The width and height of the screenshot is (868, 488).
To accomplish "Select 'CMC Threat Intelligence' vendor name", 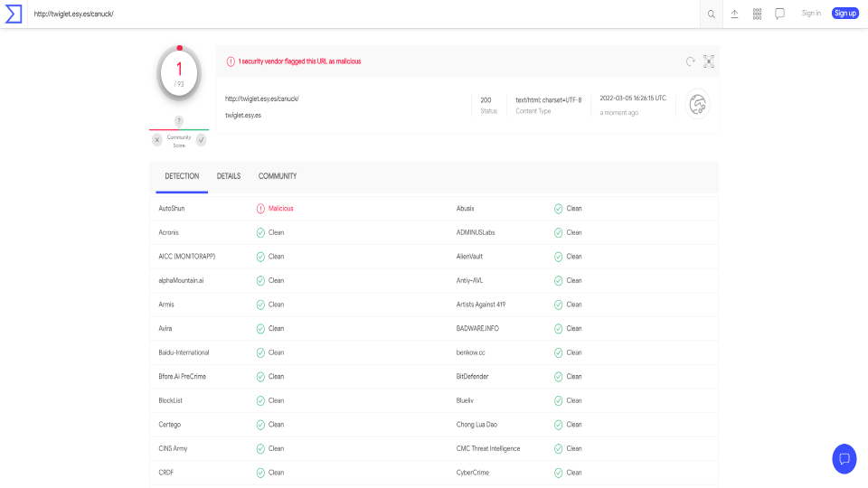I will point(487,449).
